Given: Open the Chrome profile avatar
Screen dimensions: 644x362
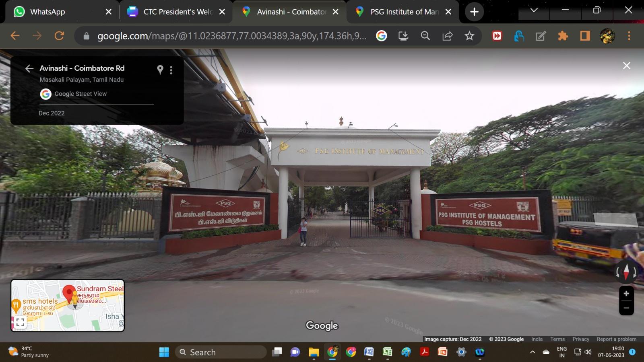Looking at the screenshot, I should point(607,36).
